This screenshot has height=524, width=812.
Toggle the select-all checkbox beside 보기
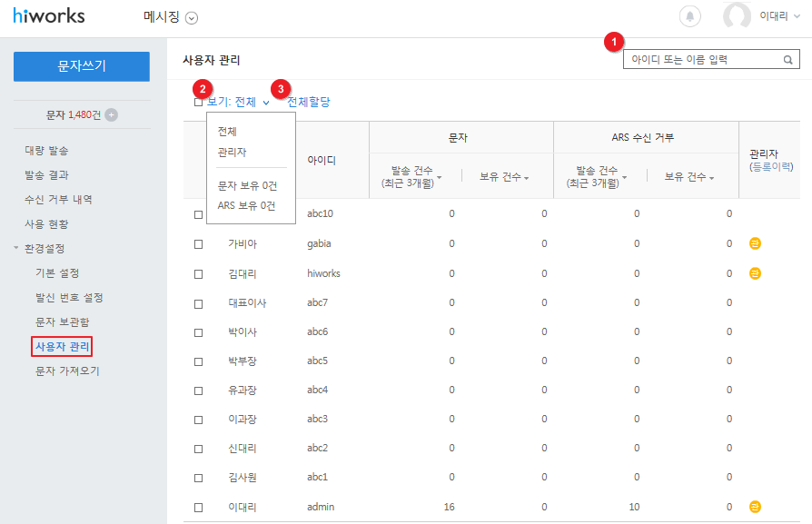coord(198,103)
